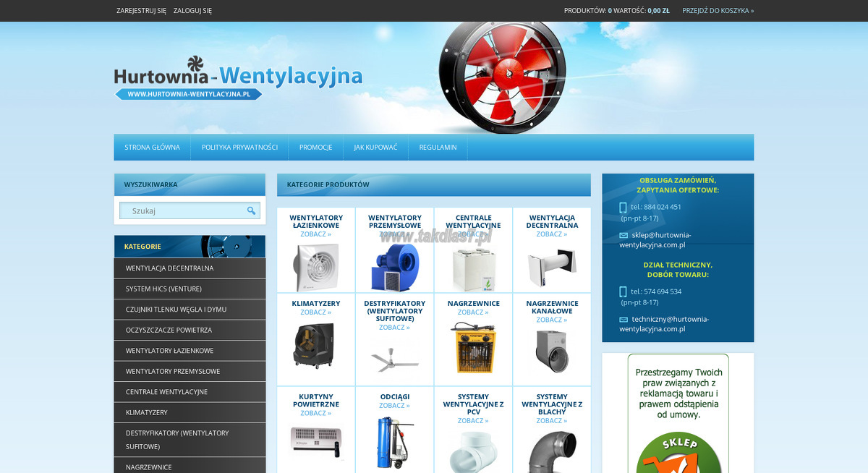The width and height of the screenshot is (868, 473).
Task: Click the search magnifier icon
Action: (251, 210)
